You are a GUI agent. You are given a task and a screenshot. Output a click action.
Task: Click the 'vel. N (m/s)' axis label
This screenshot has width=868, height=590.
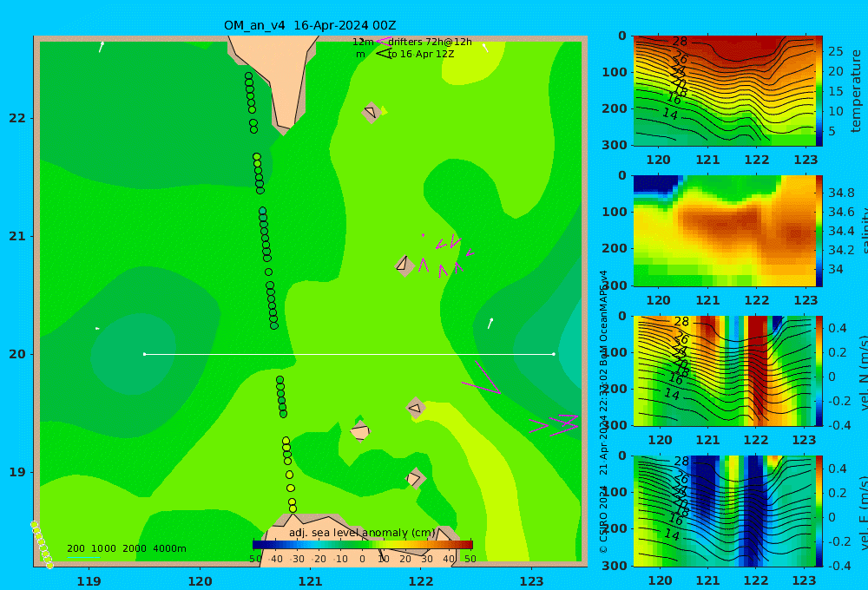click(863, 372)
